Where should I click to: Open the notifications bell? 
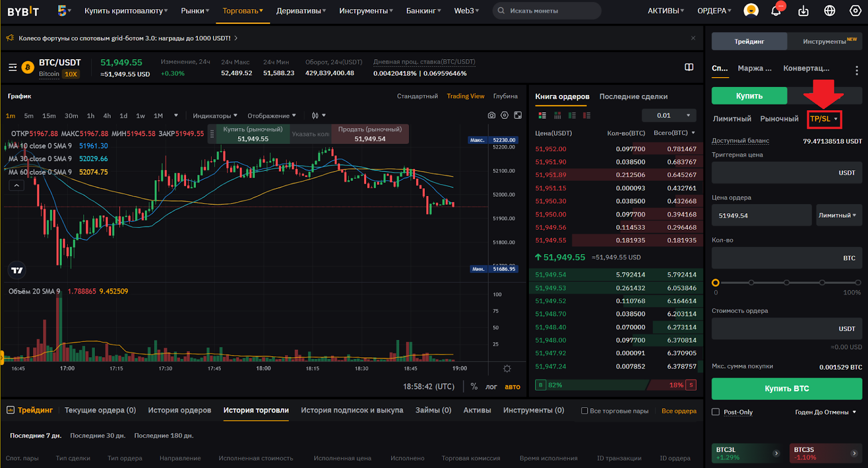[776, 10]
